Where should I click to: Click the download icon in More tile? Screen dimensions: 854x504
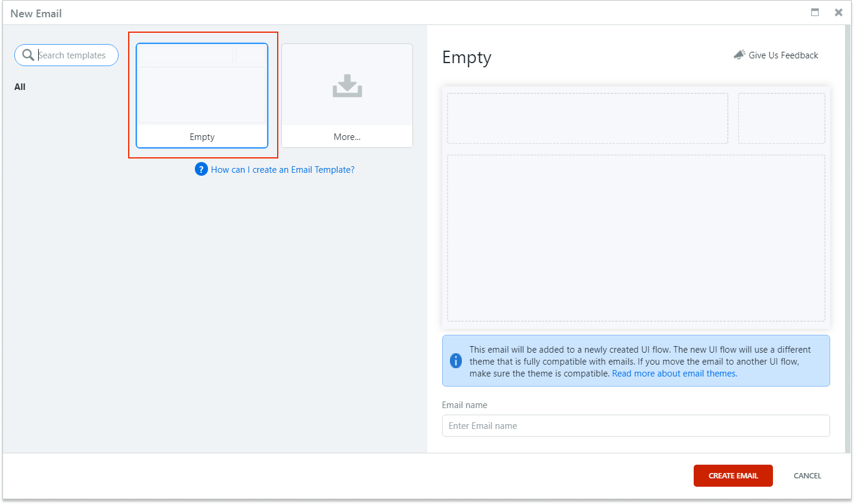pos(347,86)
